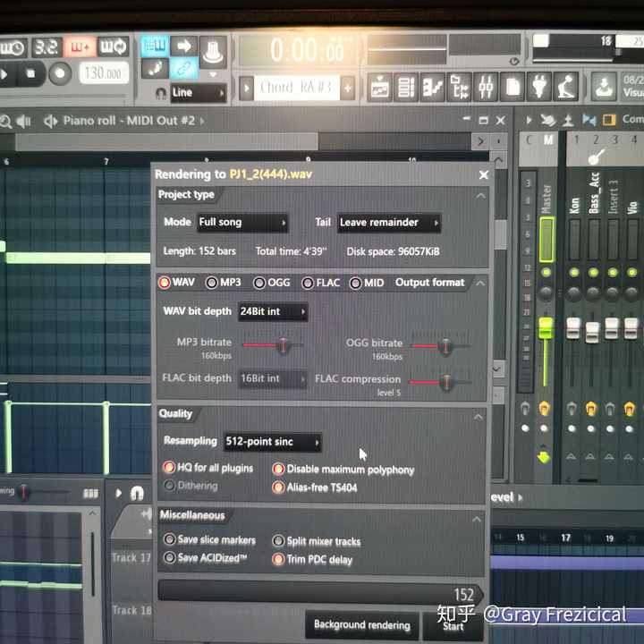
Task: Toggle the overdub/blend recording icon
Action: [80, 47]
